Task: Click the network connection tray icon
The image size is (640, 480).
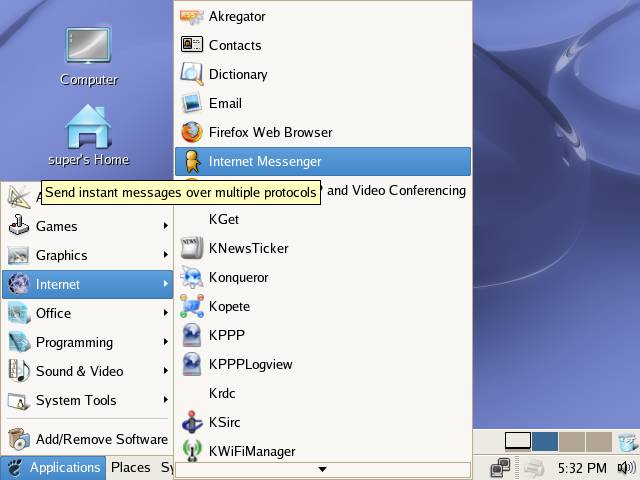Action: pos(500,467)
